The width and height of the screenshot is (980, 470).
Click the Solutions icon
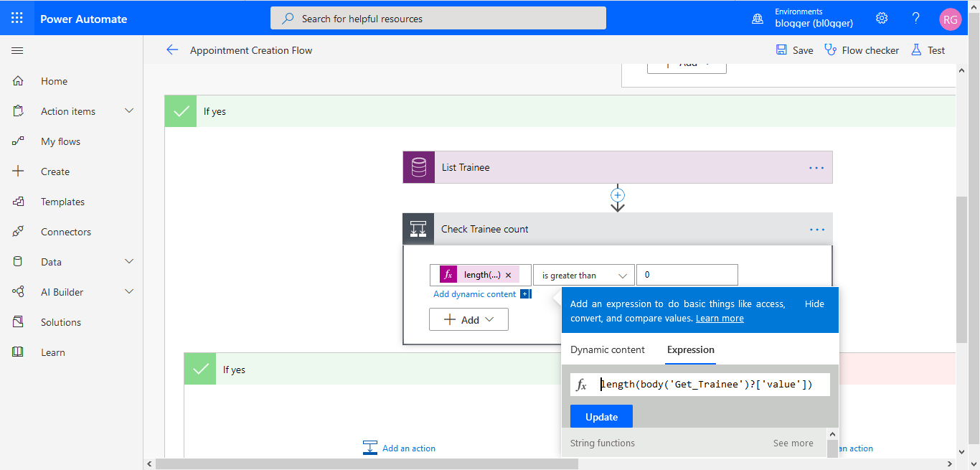[x=18, y=322]
